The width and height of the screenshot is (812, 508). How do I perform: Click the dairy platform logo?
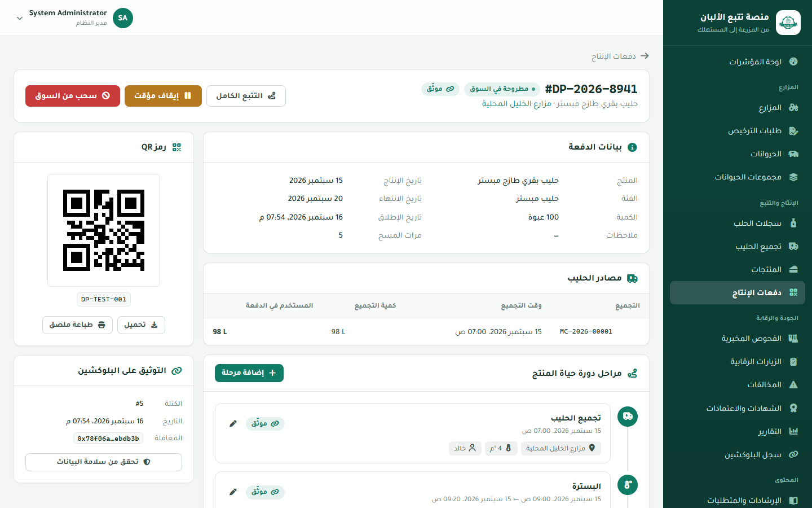coord(788,23)
